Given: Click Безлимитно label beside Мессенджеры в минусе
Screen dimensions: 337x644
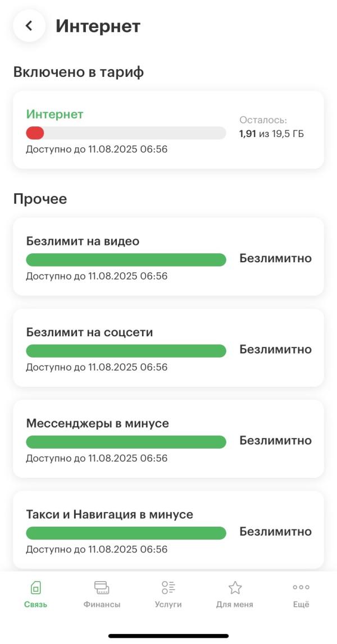Looking at the screenshot, I should tap(276, 440).
